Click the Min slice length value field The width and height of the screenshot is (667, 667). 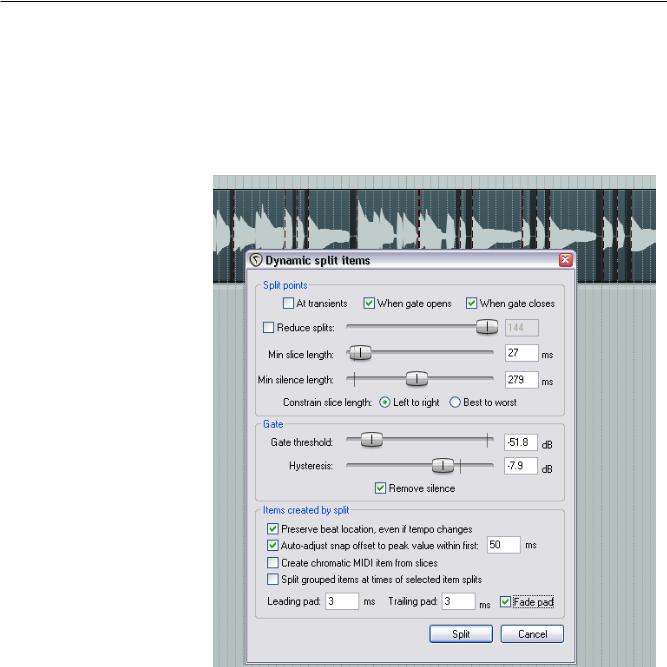522,353
